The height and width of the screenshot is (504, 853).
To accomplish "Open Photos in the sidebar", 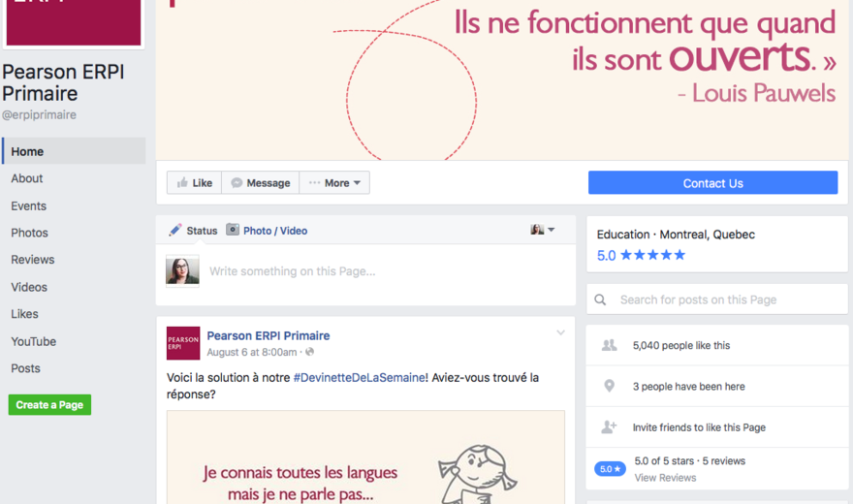I will 29,233.
